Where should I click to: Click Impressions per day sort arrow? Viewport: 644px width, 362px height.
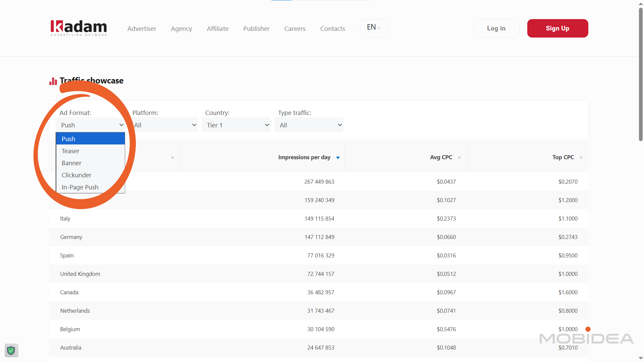click(x=338, y=158)
